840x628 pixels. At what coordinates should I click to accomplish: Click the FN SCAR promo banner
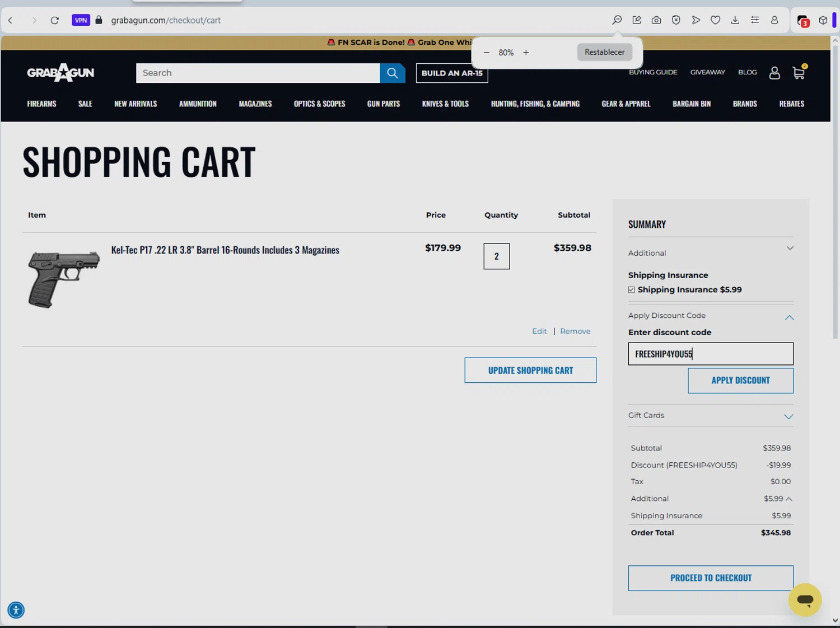coord(400,43)
